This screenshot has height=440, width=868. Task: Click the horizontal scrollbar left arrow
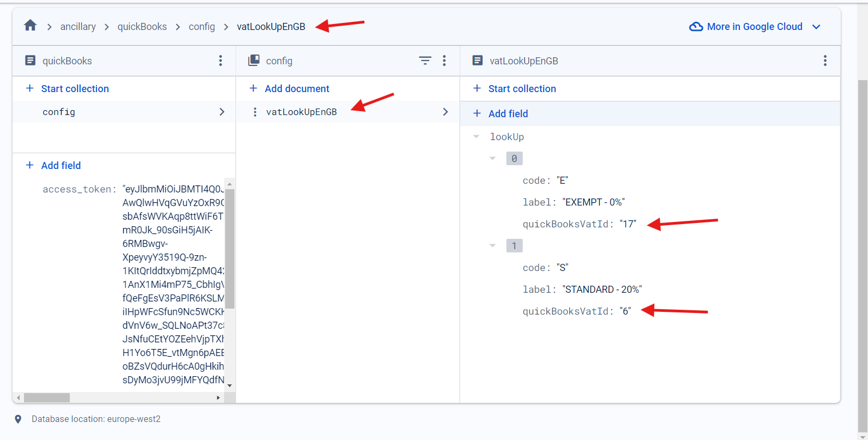click(19, 397)
